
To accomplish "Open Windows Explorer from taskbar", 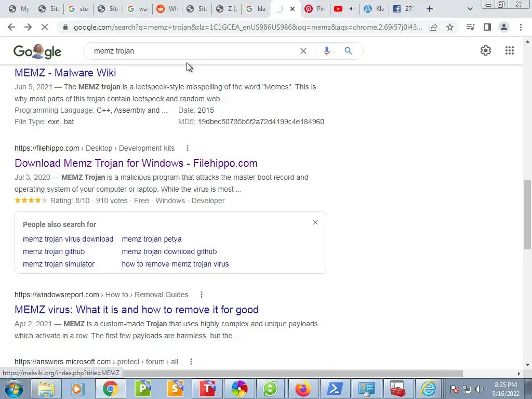I will 46,389.
